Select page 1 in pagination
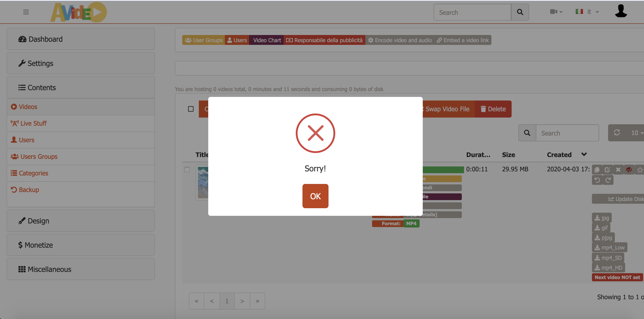This screenshot has height=319, width=644. pyautogui.click(x=227, y=301)
